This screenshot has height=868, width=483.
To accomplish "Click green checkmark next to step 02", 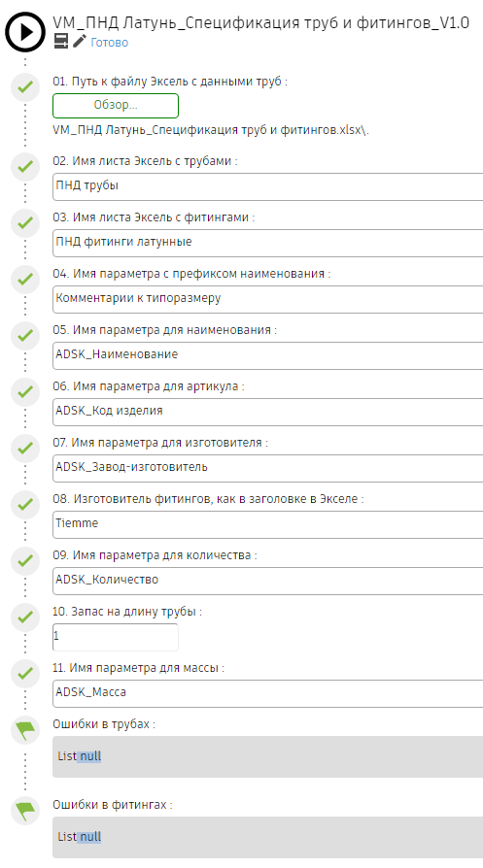I will (25, 166).
